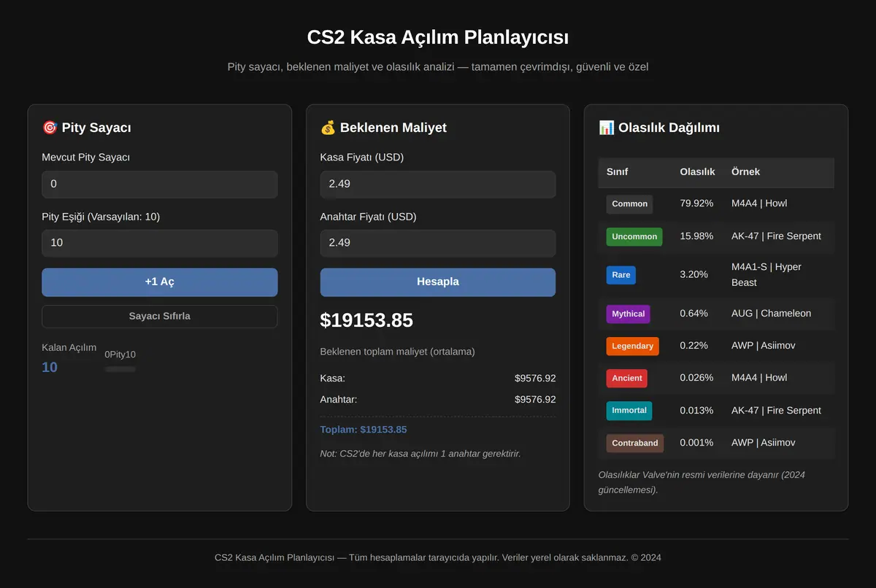Click the Beklenen toplam maliyet (ortalama) caption
Image resolution: width=876 pixels, height=588 pixels.
coord(397,352)
